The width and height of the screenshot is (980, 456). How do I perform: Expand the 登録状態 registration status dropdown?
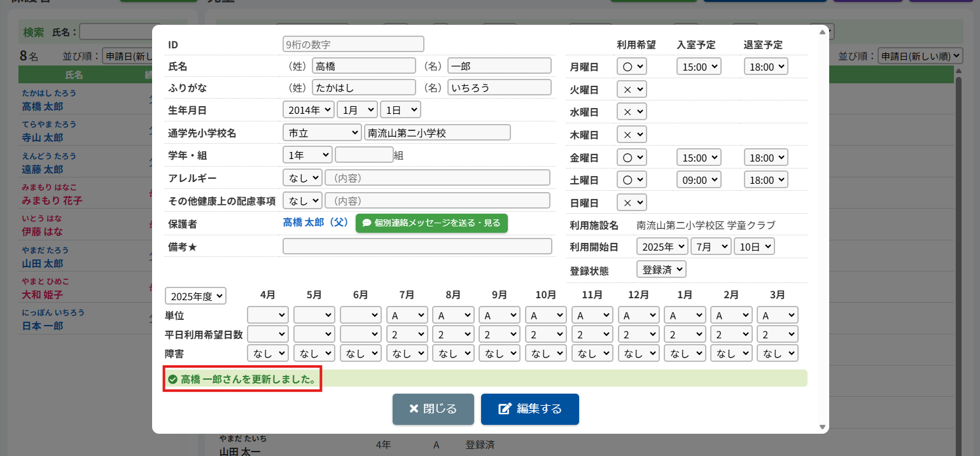click(661, 269)
